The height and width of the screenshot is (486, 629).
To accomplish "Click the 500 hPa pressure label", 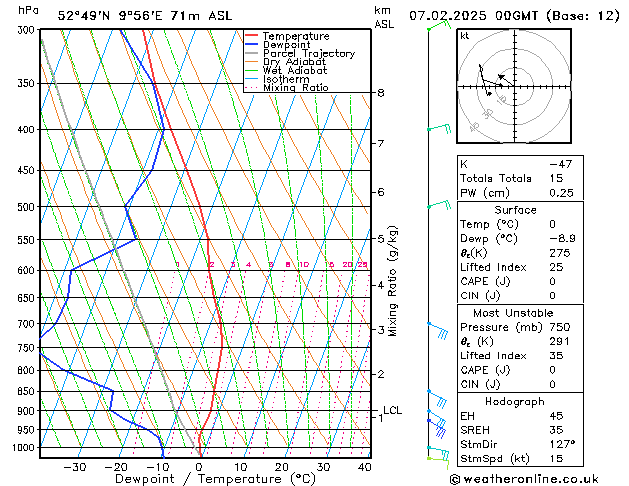I will point(28,207).
